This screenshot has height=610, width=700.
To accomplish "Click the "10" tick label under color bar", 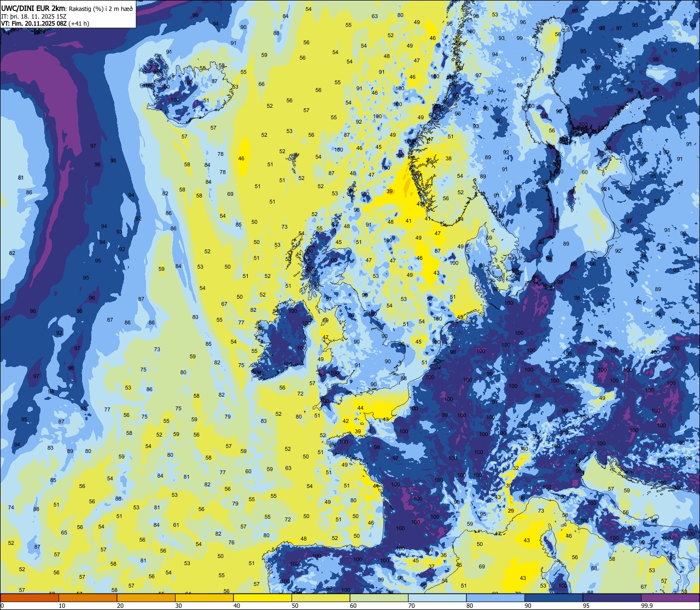I will coord(62,606).
